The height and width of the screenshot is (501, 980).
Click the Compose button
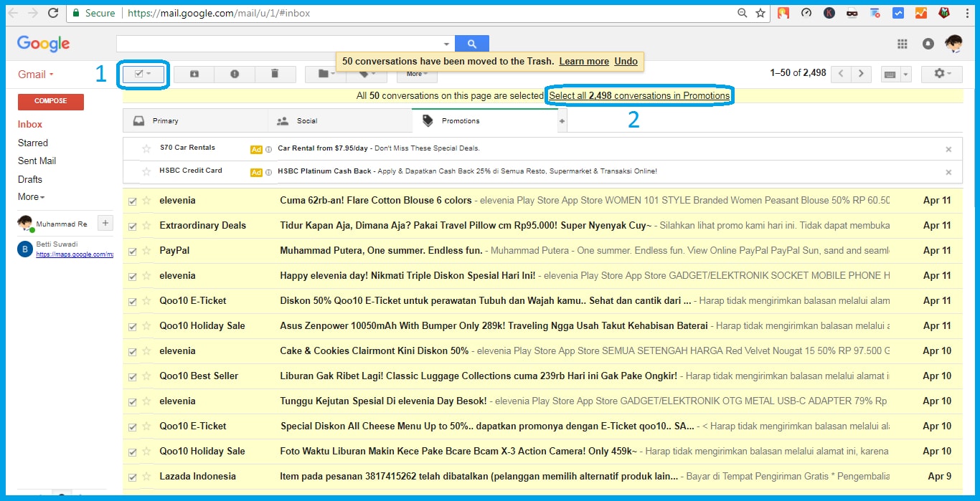[x=50, y=102]
